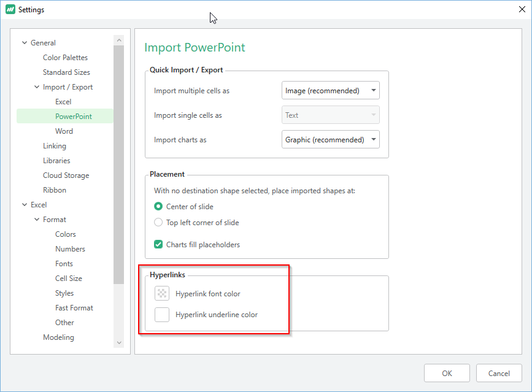Open 'Import multiple cells as' dropdown
The image size is (532, 392).
[x=331, y=91]
